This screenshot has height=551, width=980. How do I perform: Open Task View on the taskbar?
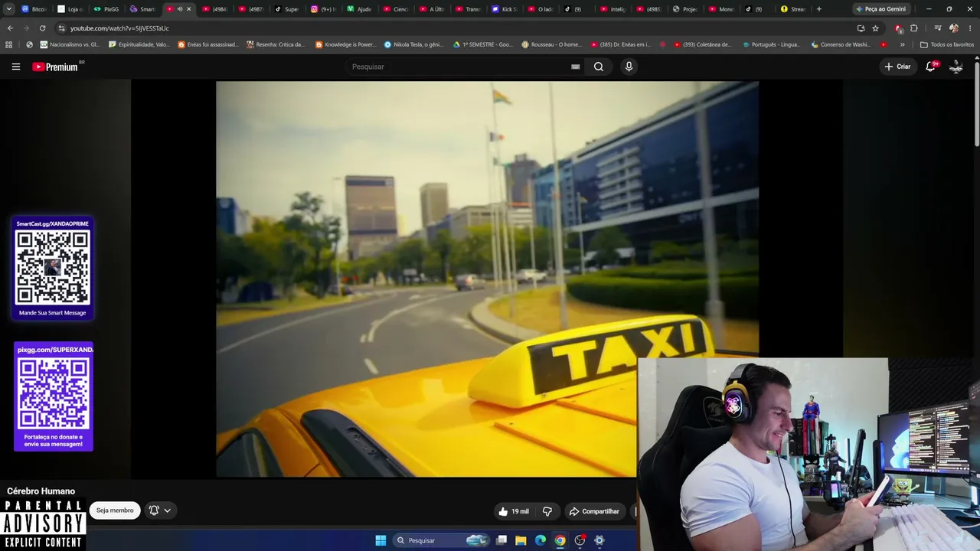tap(501, 540)
